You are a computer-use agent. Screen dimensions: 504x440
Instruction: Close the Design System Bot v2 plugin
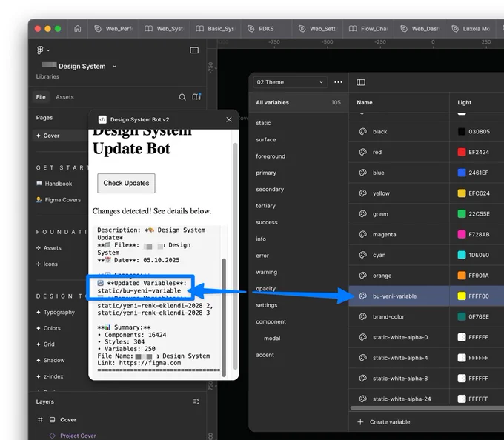[229, 119]
